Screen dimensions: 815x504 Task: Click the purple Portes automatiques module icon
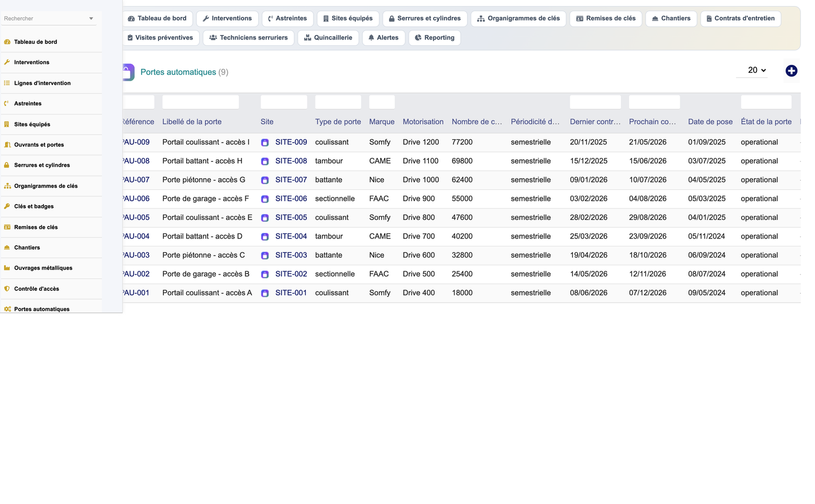[129, 72]
